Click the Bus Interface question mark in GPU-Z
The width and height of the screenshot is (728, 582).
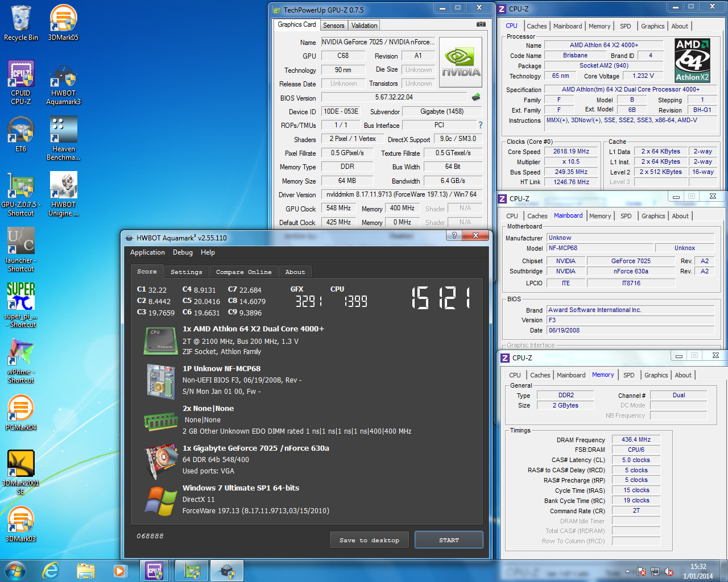coord(481,125)
